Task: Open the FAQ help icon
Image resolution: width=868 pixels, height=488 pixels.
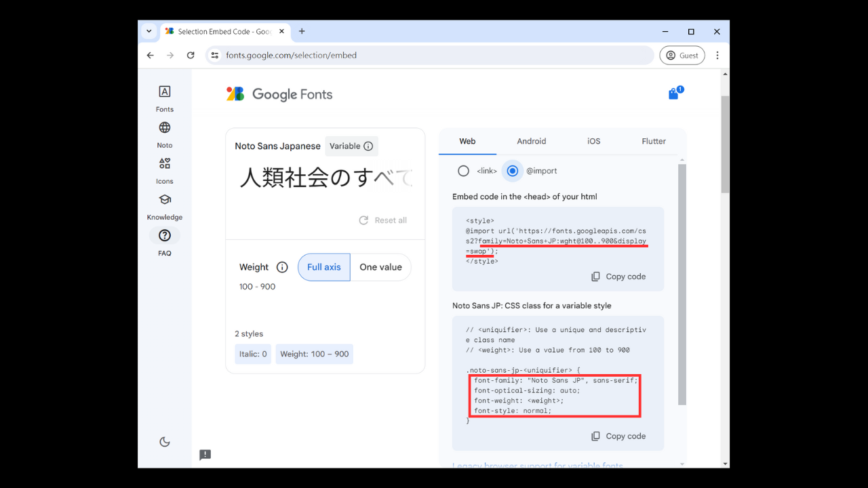Action: coord(164,236)
